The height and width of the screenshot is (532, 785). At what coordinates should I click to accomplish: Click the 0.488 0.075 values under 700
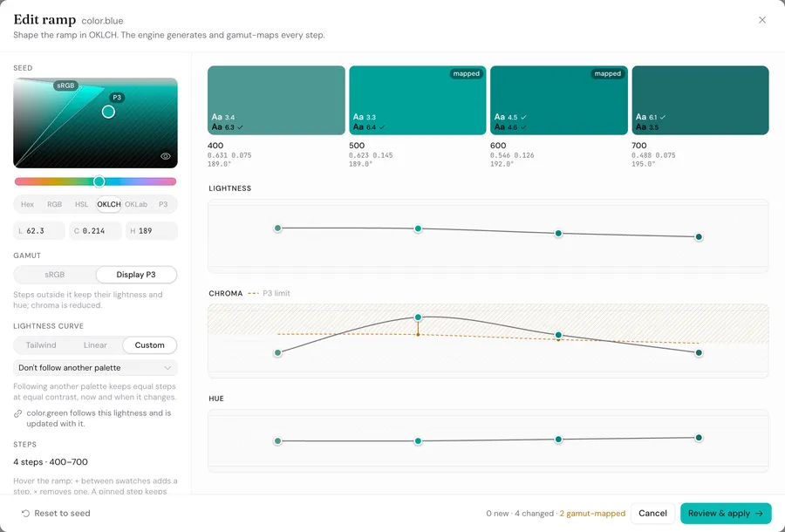pos(653,155)
